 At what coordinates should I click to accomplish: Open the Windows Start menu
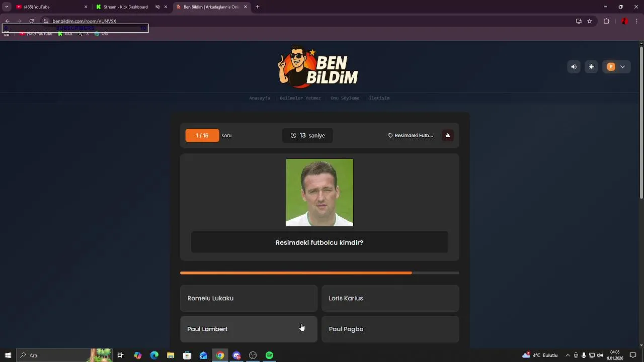[x=8, y=355]
